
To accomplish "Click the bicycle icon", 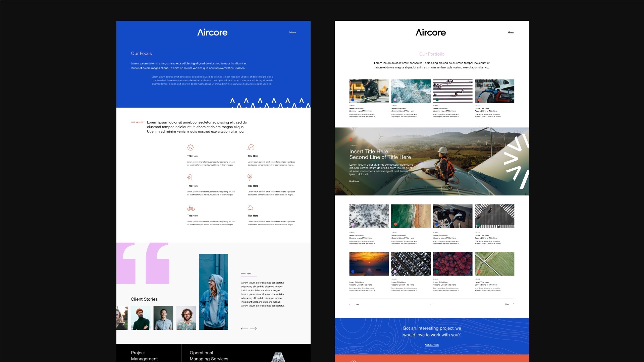I will [191, 208].
